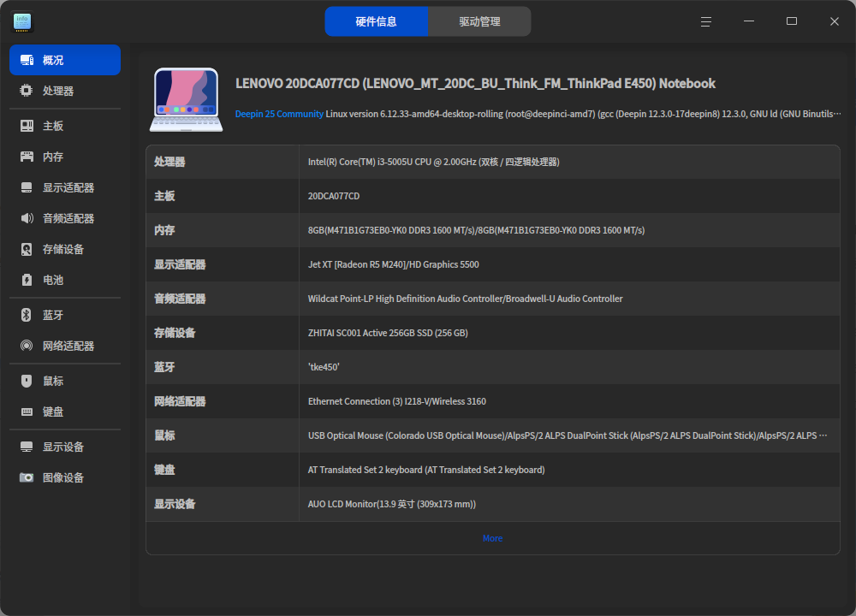This screenshot has width=856, height=616.
Task: Click the Wildcat Point-LP audio controller value
Action: (465, 299)
